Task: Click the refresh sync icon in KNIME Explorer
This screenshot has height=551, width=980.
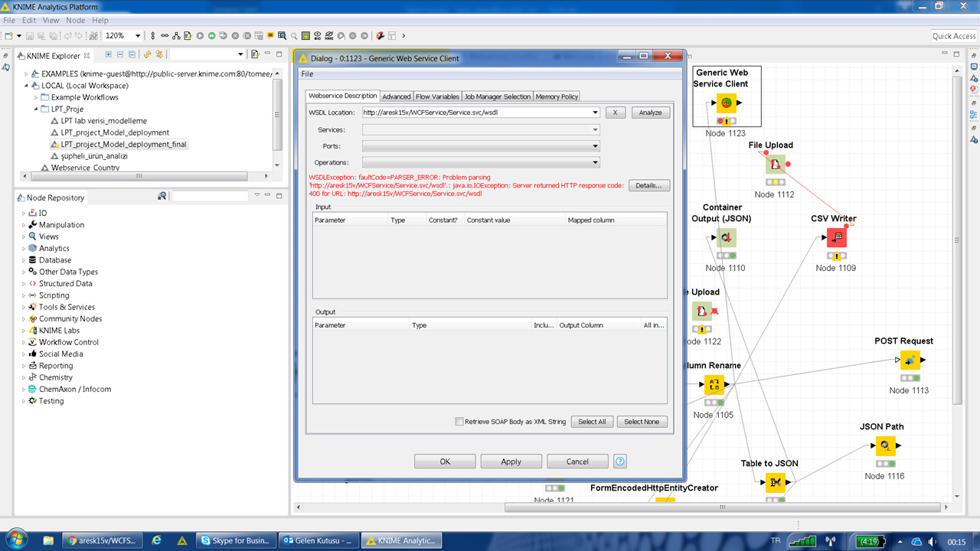Action: 148,54
